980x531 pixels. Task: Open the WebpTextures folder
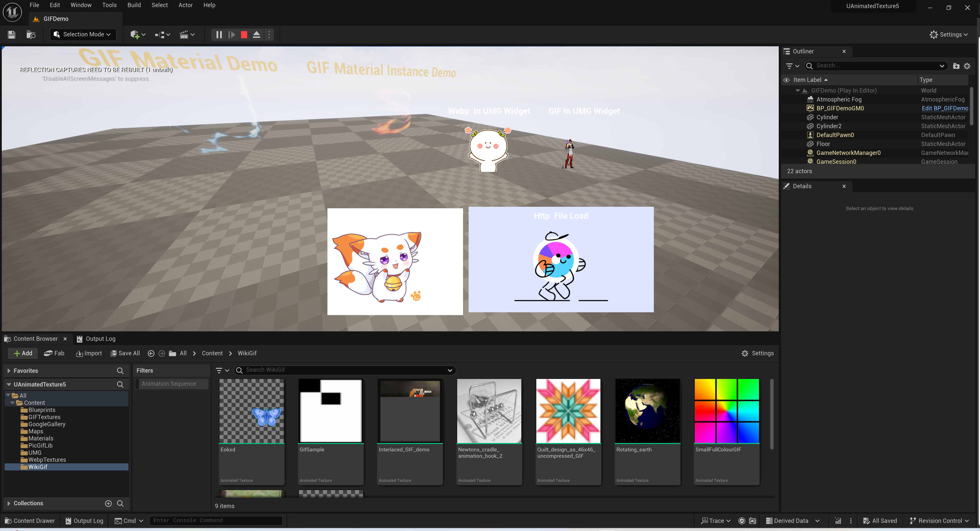(47, 460)
